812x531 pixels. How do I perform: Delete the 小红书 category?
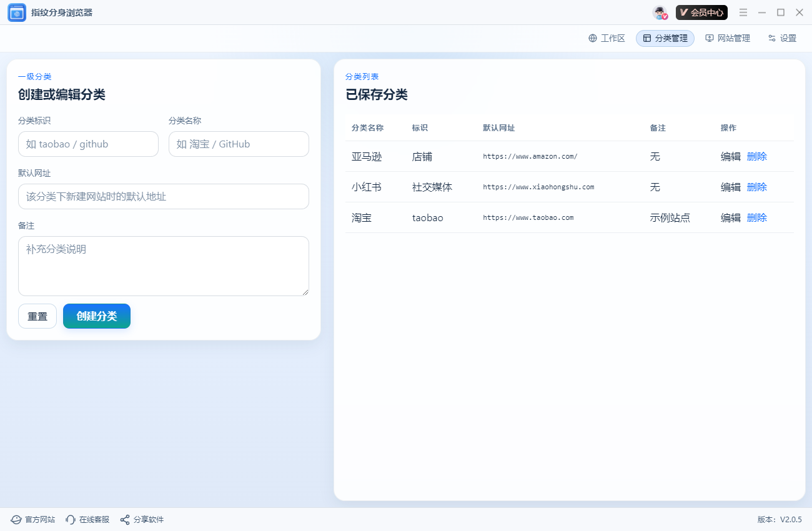pos(757,187)
